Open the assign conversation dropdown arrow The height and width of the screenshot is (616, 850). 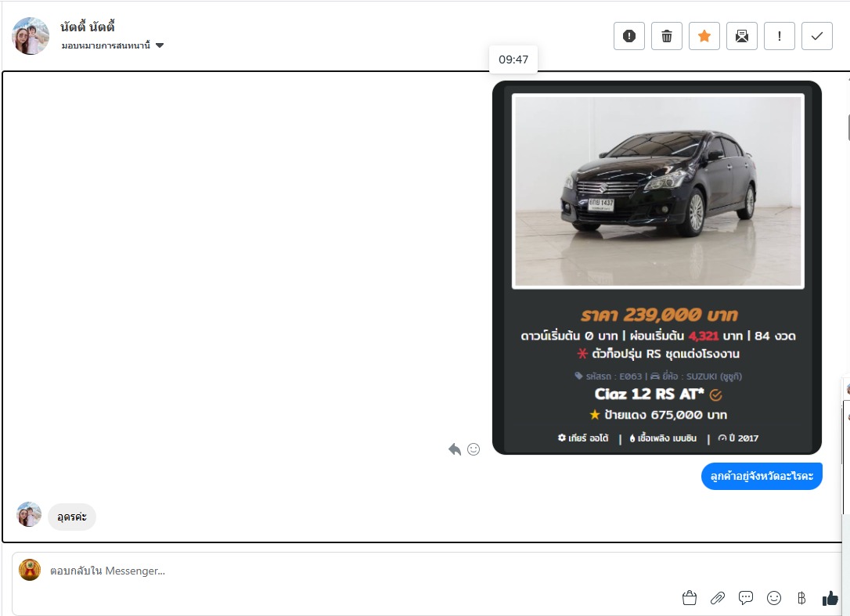coord(160,45)
